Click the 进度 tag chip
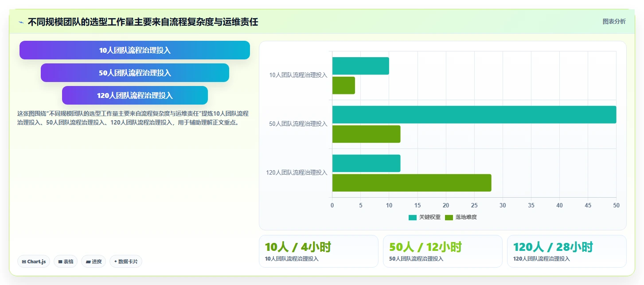 [x=94, y=262]
